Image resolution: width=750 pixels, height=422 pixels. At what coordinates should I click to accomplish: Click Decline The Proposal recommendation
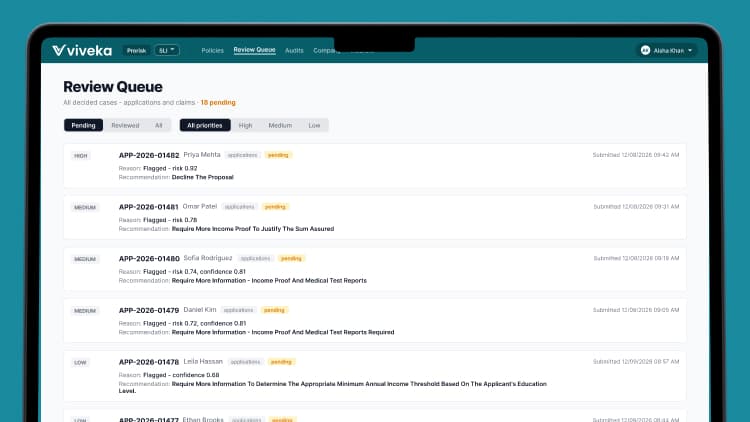[x=203, y=177]
